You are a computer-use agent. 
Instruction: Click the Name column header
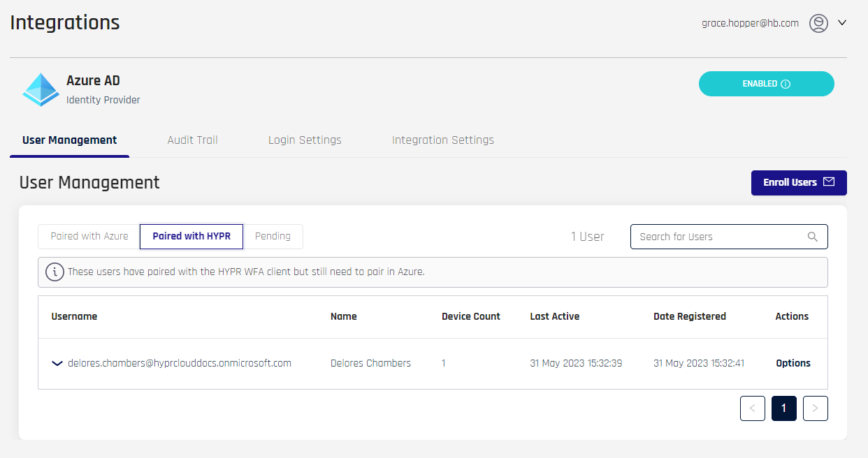[x=344, y=316]
